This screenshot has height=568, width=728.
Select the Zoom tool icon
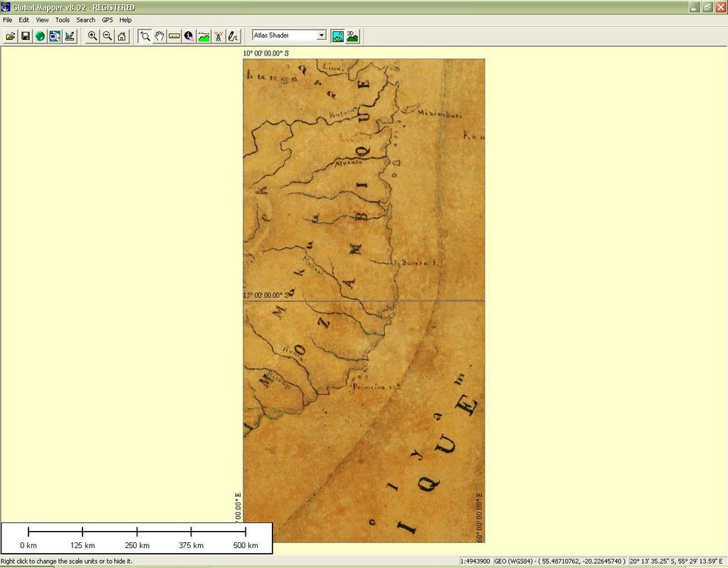(145, 36)
